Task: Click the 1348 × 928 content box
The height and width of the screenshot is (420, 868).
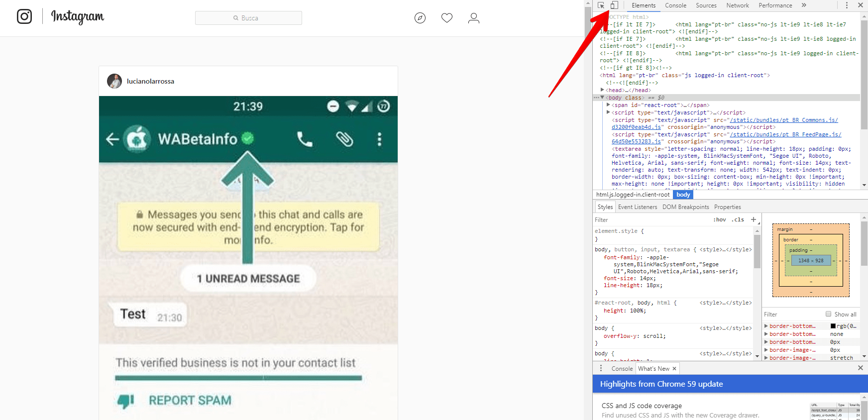Action: pyautogui.click(x=811, y=260)
